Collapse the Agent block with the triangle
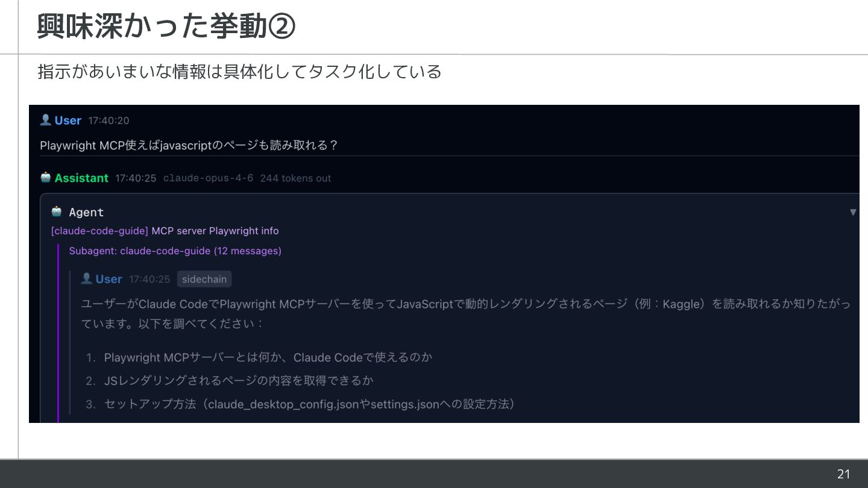This screenshot has height=488, width=868. click(x=852, y=212)
